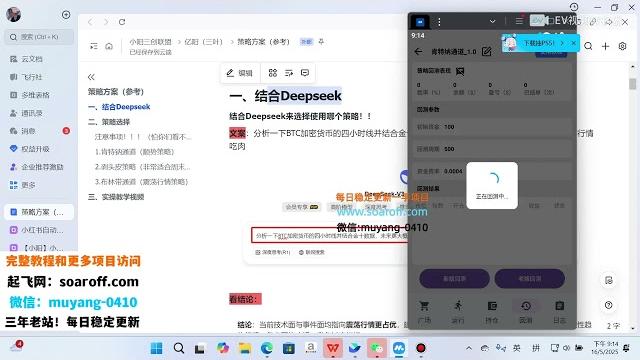Open the settings gear at top right

[x=622, y=46]
